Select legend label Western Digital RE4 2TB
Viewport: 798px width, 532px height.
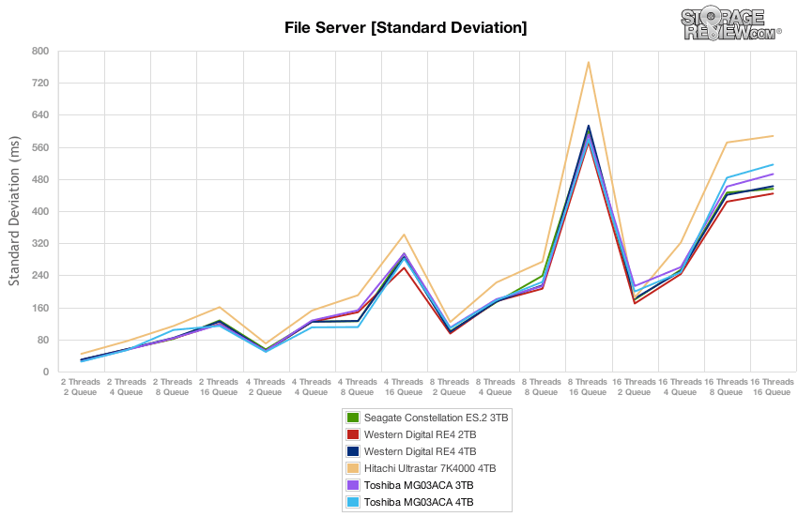click(x=421, y=434)
